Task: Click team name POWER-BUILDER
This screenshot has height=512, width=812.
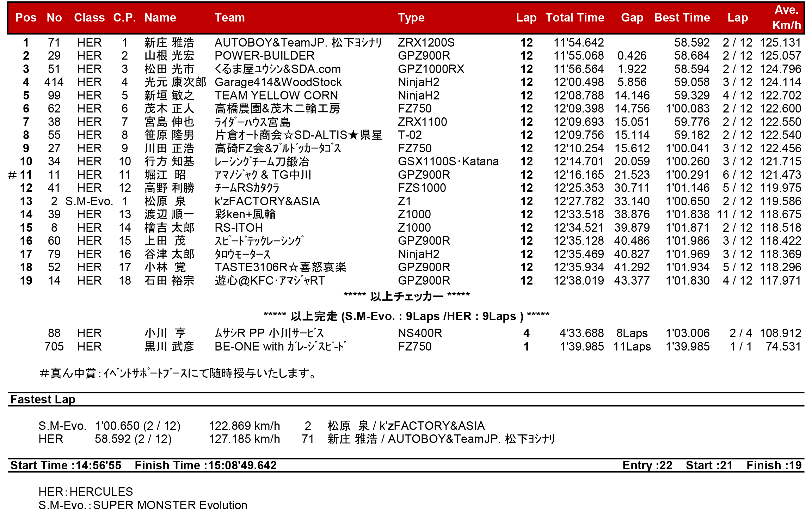Action: click(264, 56)
